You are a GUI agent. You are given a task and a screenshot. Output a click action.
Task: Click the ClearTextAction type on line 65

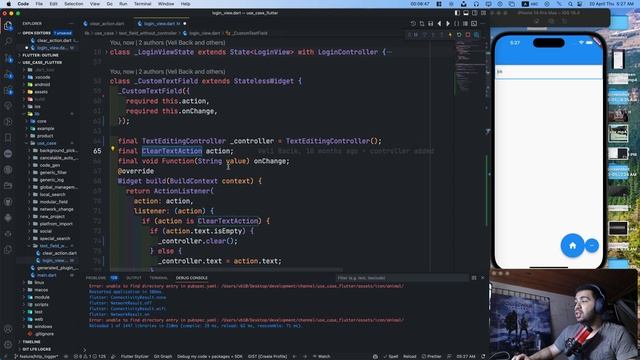(172, 151)
